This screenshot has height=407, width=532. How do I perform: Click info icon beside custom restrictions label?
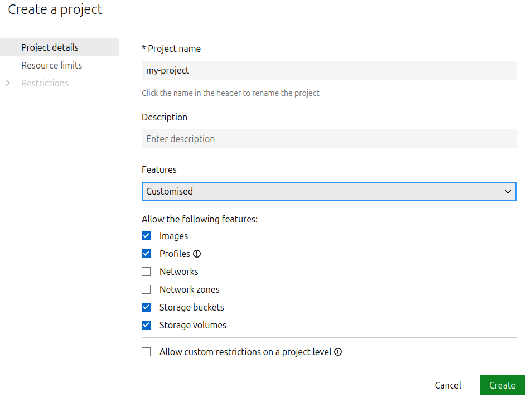pyautogui.click(x=338, y=352)
